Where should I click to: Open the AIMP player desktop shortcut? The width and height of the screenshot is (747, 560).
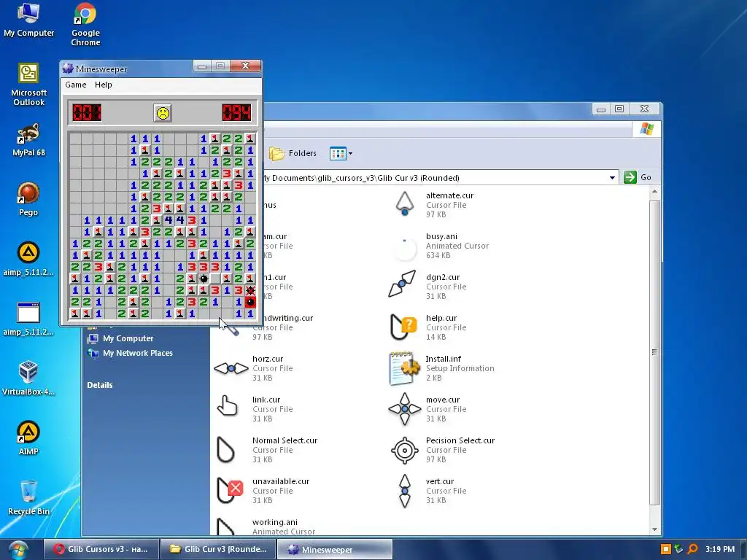[x=28, y=438]
